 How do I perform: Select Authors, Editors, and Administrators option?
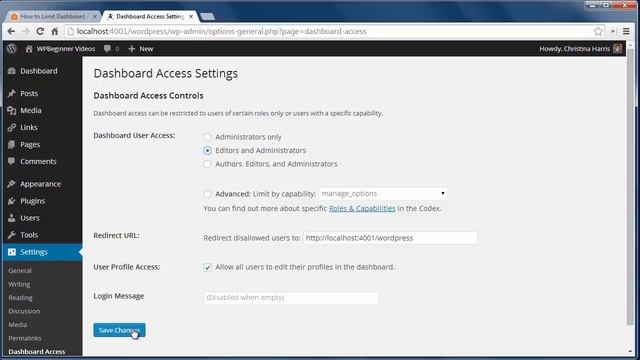point(207,164)
